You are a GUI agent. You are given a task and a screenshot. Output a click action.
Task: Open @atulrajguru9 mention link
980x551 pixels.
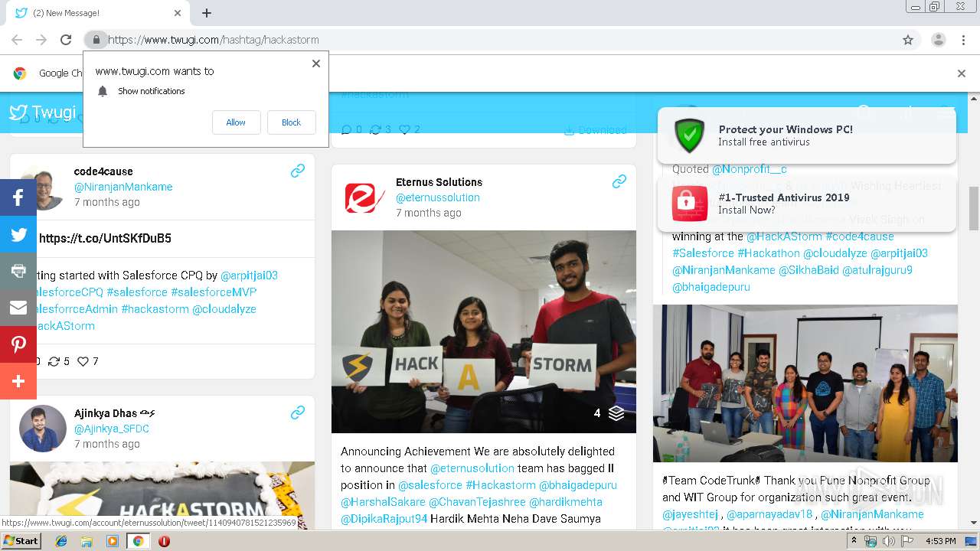(877, 270)
